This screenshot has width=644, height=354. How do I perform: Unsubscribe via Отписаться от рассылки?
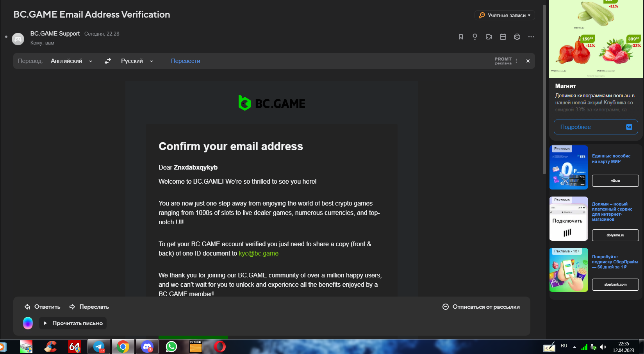[x=481, y=307]
